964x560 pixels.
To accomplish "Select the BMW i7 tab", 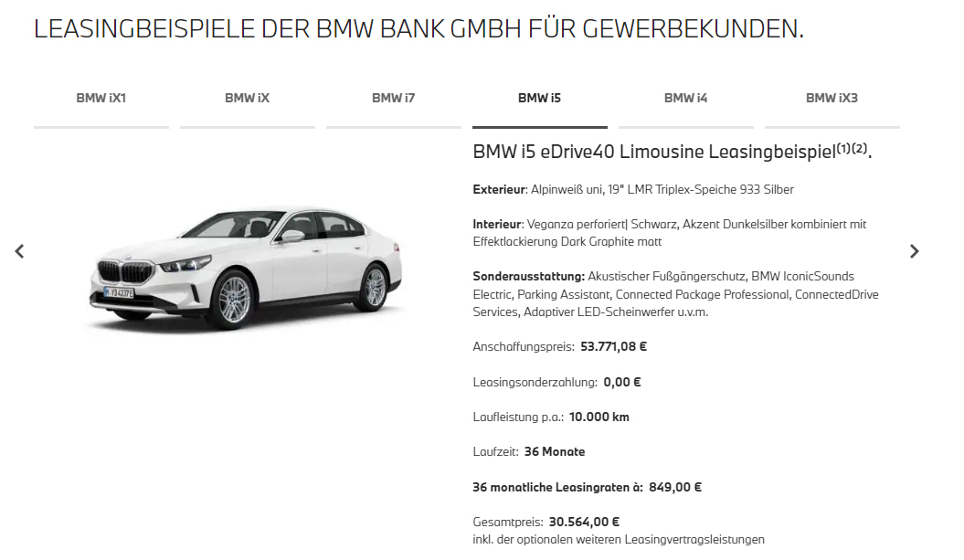I will tap(394, 99).
